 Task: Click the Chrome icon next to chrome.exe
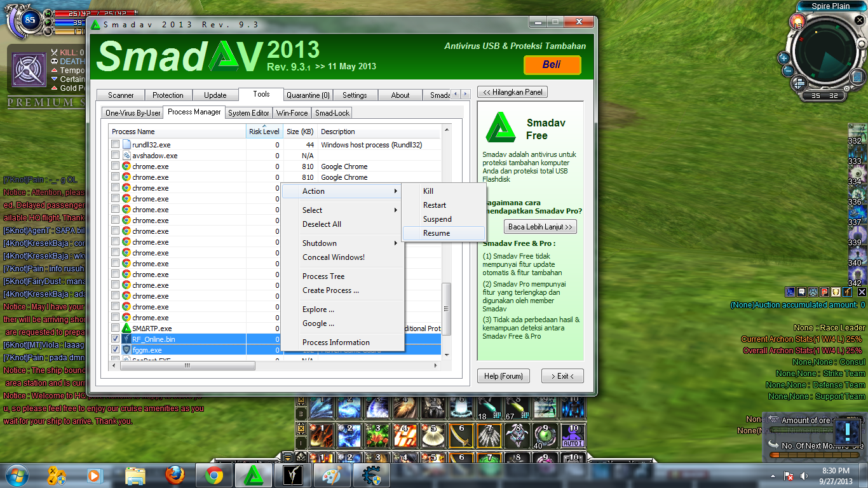click(x=127, y=166)
